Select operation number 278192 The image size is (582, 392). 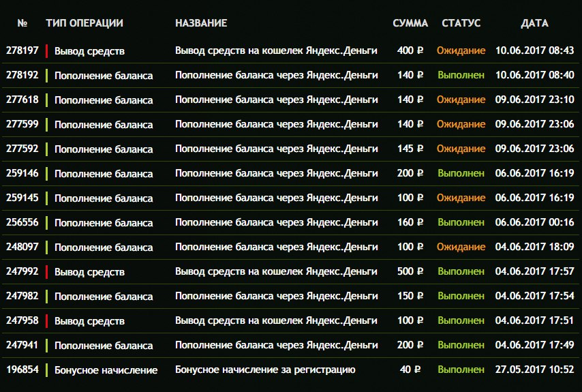click(22, 75)
